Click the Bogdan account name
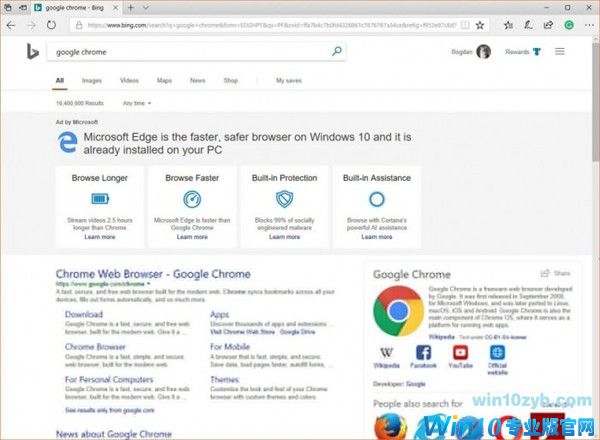Screen dimensions: 600x440 (462, 52)
